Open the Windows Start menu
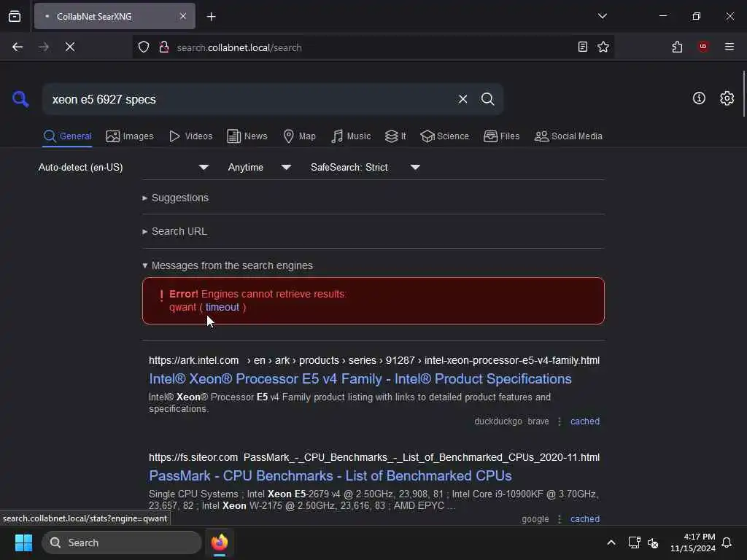This screenshot has height=560, width=747. (23, 542)
